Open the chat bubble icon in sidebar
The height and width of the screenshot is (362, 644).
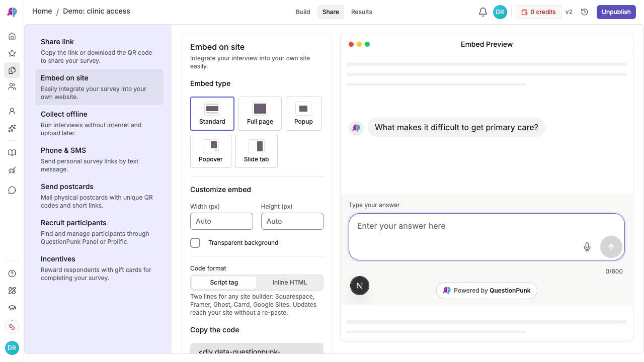click(12, 190)
